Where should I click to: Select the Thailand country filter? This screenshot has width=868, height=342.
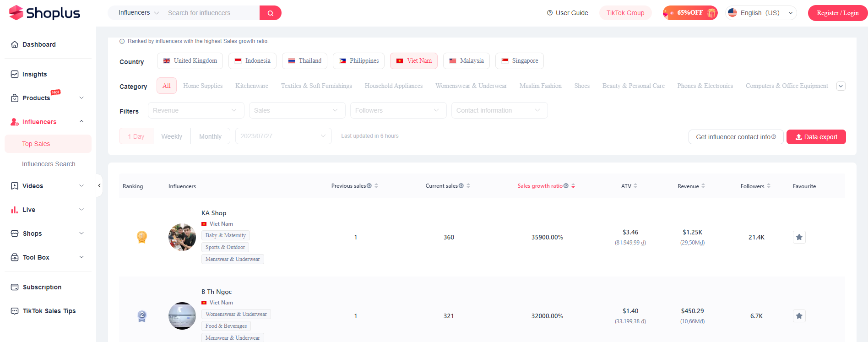click(x=304, y=61)
